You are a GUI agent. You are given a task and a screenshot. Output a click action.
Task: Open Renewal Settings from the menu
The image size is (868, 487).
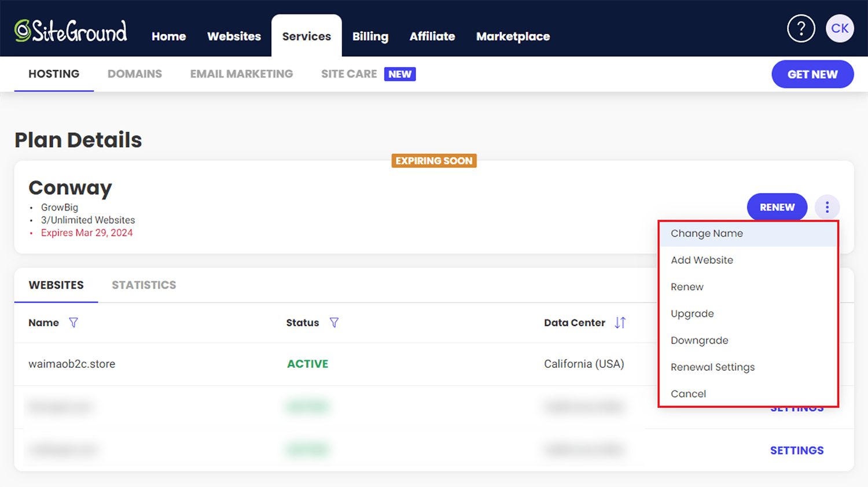click(712, 367)
